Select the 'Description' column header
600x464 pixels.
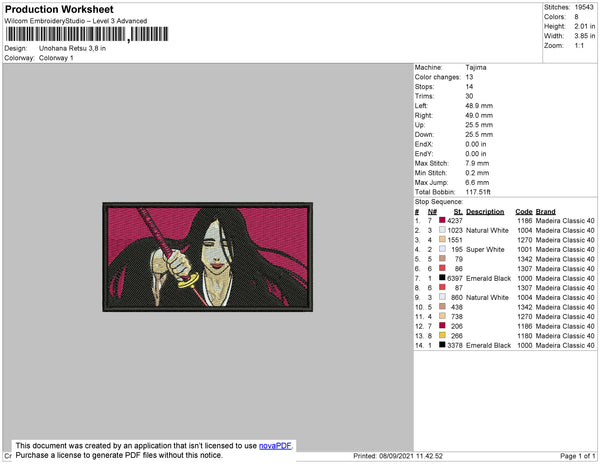485,212
